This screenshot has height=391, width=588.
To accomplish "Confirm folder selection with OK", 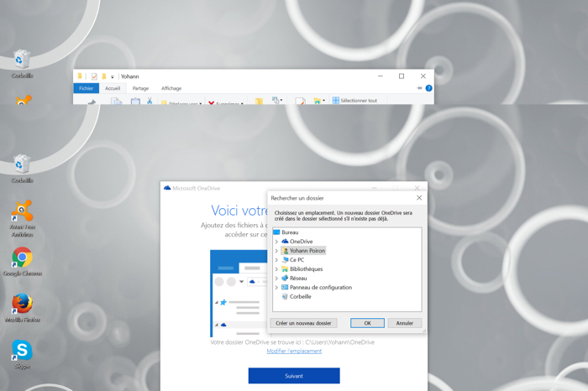I will tap(367, 323).
